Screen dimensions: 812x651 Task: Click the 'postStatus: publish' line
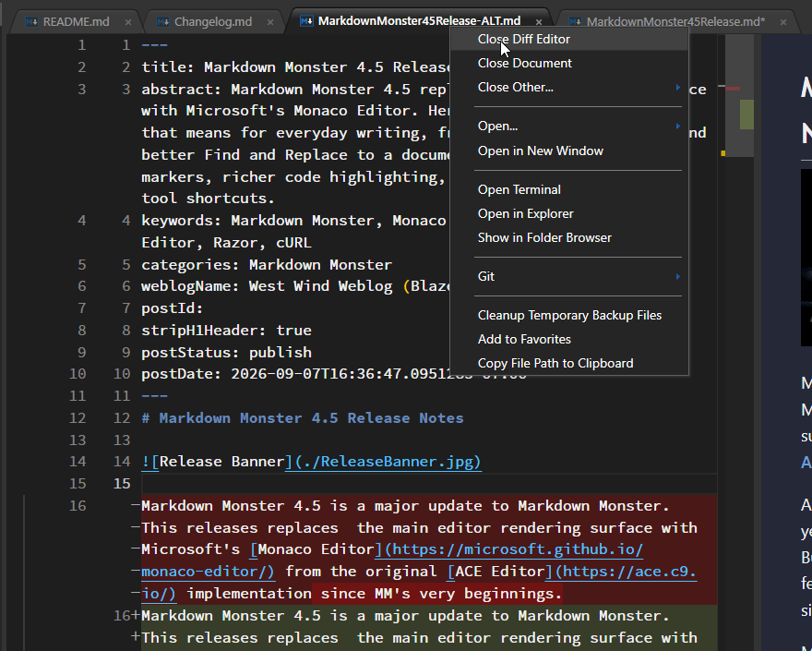226,353
